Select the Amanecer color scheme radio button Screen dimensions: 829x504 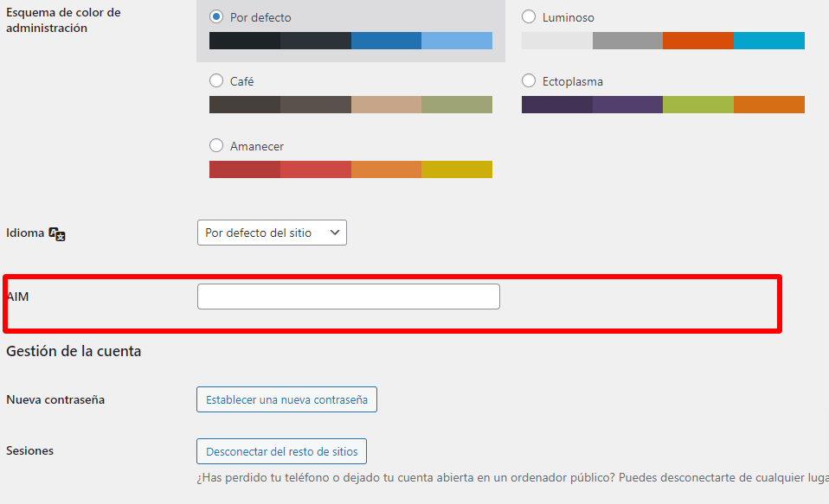click(x=215, y=145)
